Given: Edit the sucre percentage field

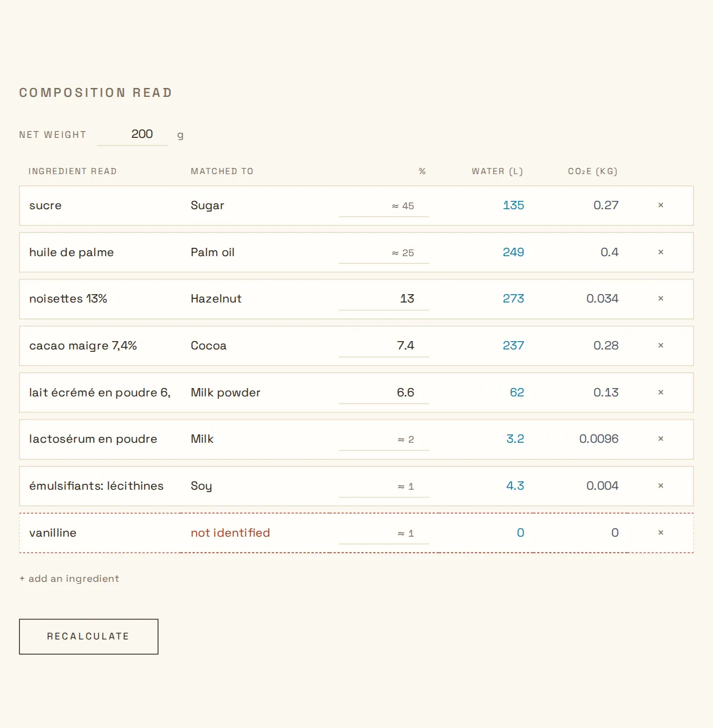Looking at the screenshot, I should click(384, 206).
